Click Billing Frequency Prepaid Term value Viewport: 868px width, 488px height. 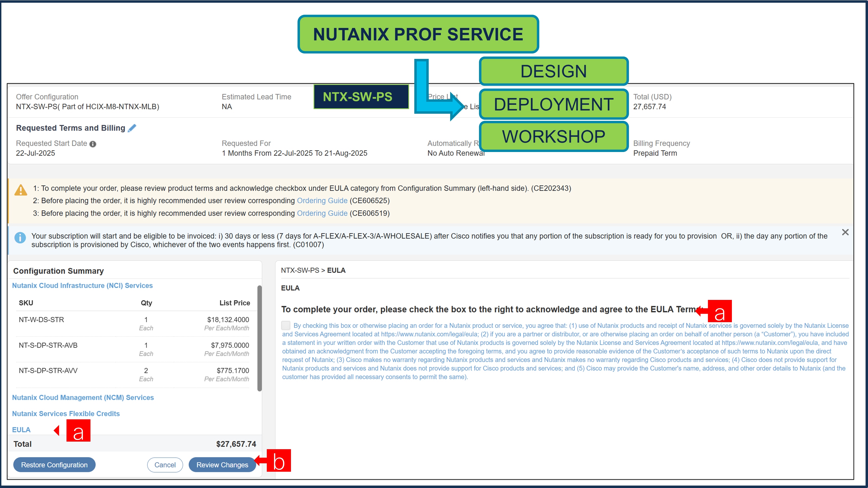click(x=655, y=153)
